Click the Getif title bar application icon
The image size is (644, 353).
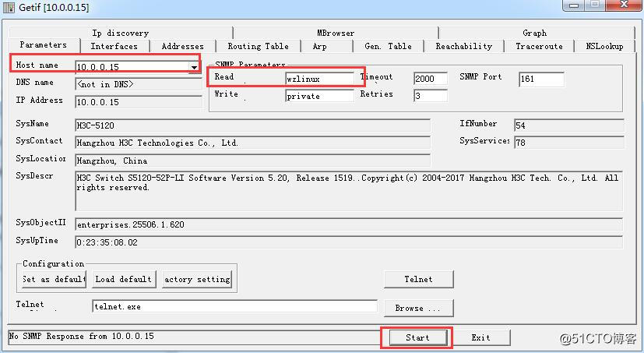click(x=9, y=7)
